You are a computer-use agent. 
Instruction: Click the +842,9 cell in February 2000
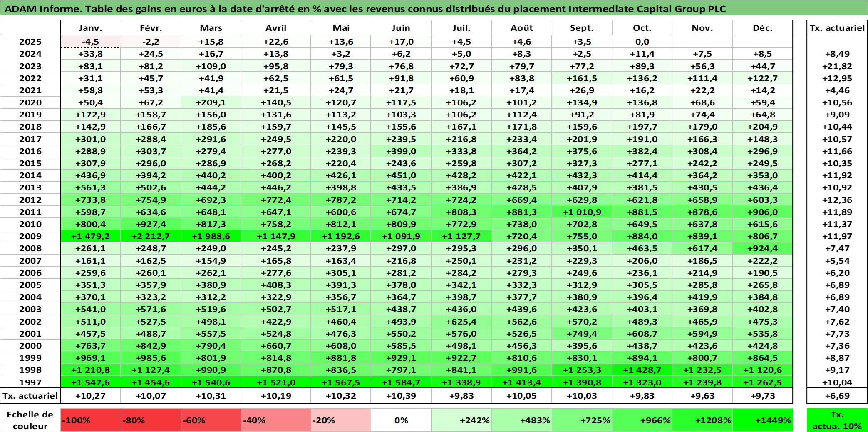(x=151, y=346)
